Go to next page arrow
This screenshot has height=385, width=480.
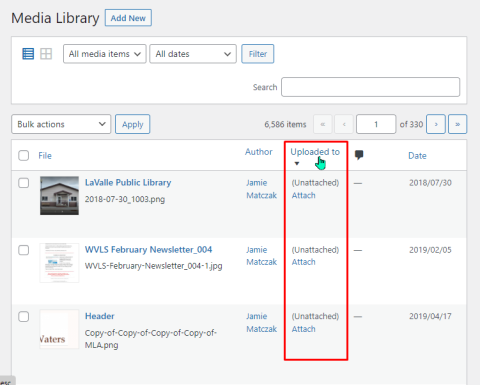point(436,124)
